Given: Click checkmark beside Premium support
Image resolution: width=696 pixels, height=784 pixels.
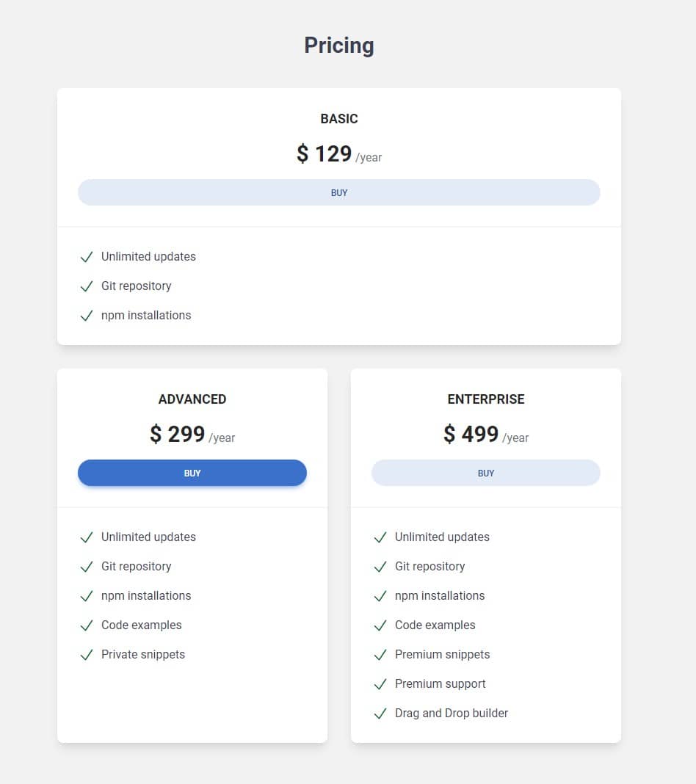Looking at the screenshot, I should 380,684.
